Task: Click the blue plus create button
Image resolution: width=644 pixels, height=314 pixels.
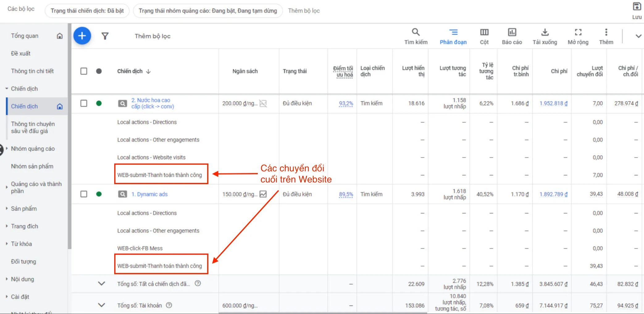Action: [82, 36]
